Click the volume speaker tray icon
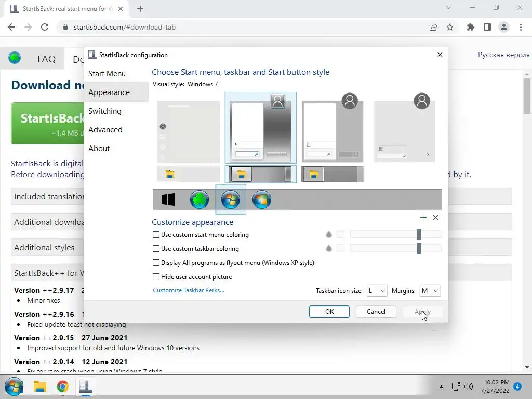The height and width of the screenshot is (399, 532). 469,387
